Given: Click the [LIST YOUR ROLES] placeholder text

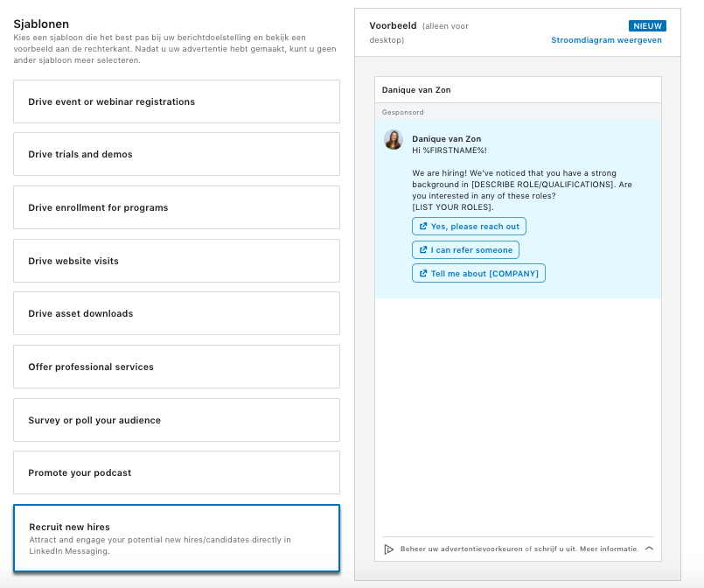Looking at the screenshot, I should (x=453, y=207).
